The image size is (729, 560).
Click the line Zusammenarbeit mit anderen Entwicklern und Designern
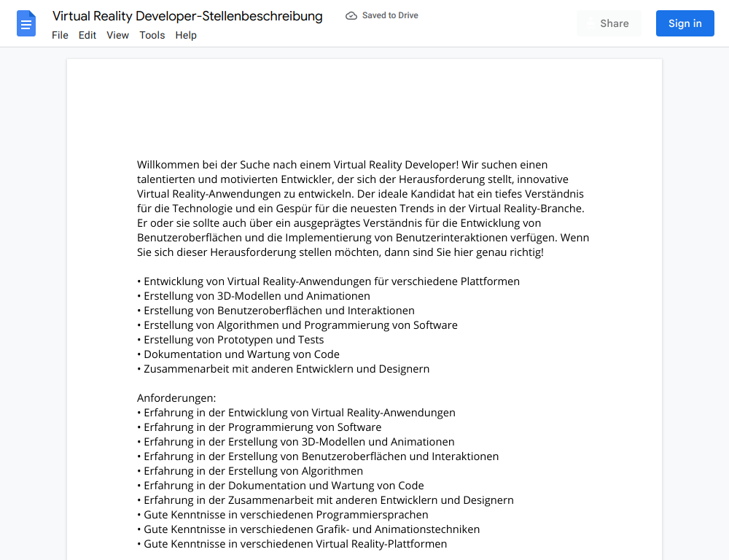(283, 369)
